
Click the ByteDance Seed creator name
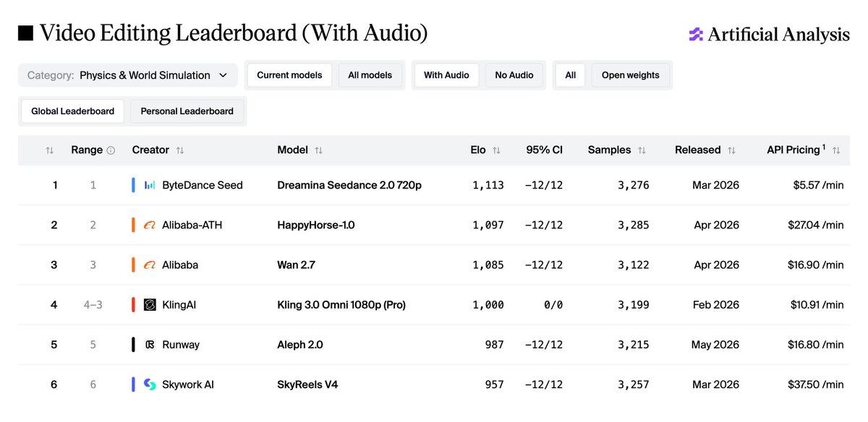[203, 185]
